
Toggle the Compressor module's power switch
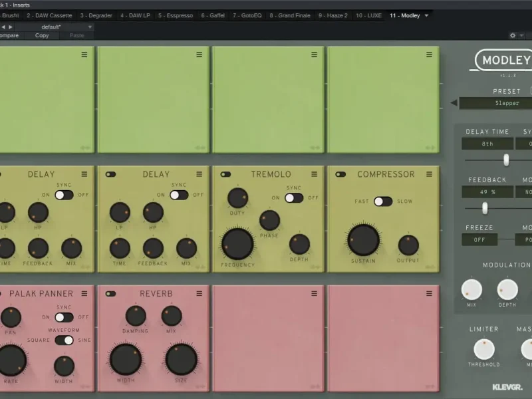[340, 174]
